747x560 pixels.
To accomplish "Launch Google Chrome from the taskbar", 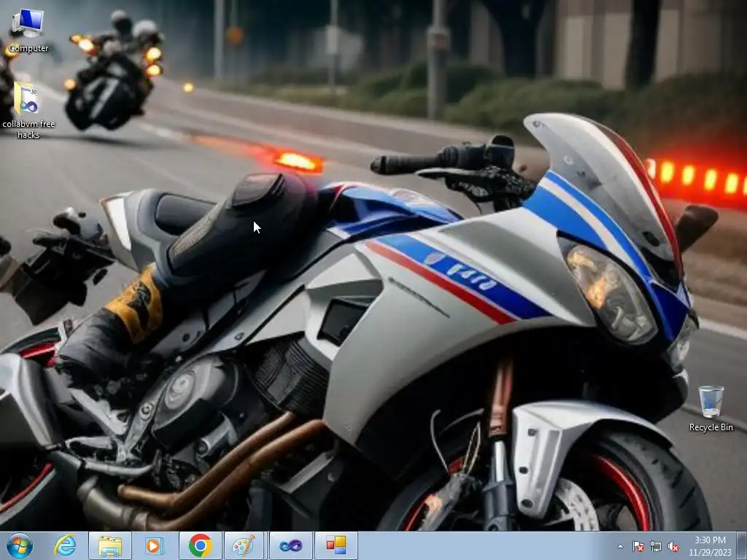I will click(200, 545).
